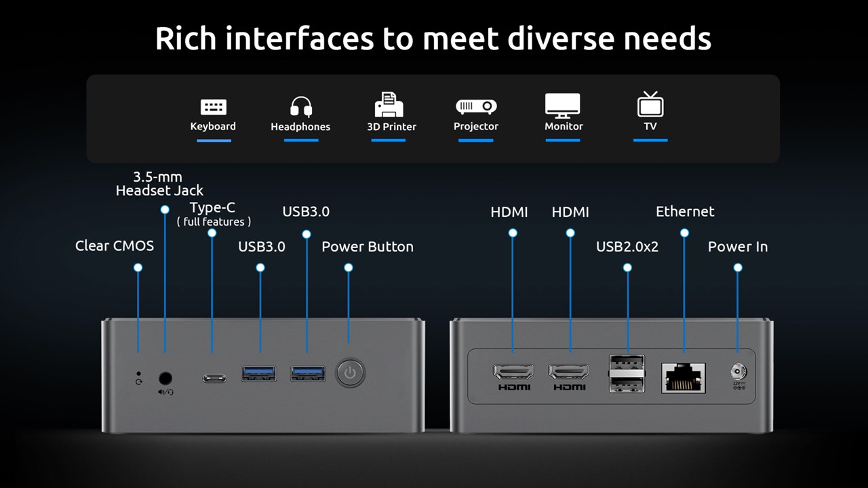Select the Headphones icon
868x488 pixels.
point(300,106)
